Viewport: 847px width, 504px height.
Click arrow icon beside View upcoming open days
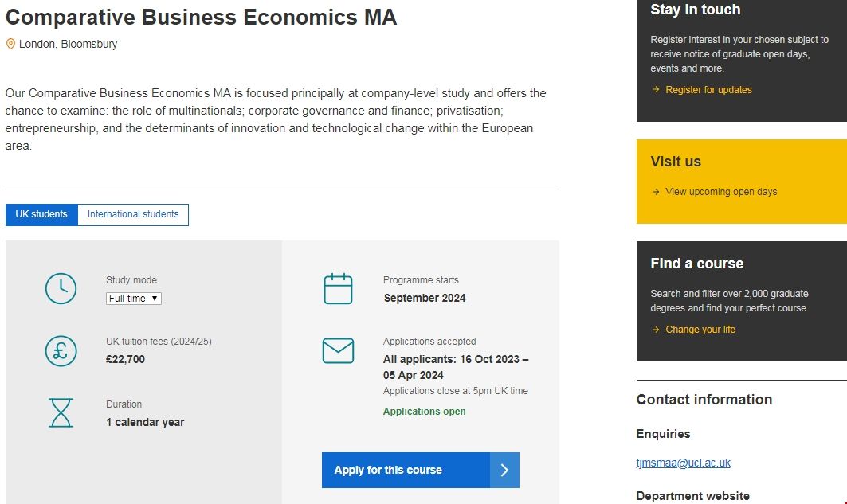tap(656, 192)
